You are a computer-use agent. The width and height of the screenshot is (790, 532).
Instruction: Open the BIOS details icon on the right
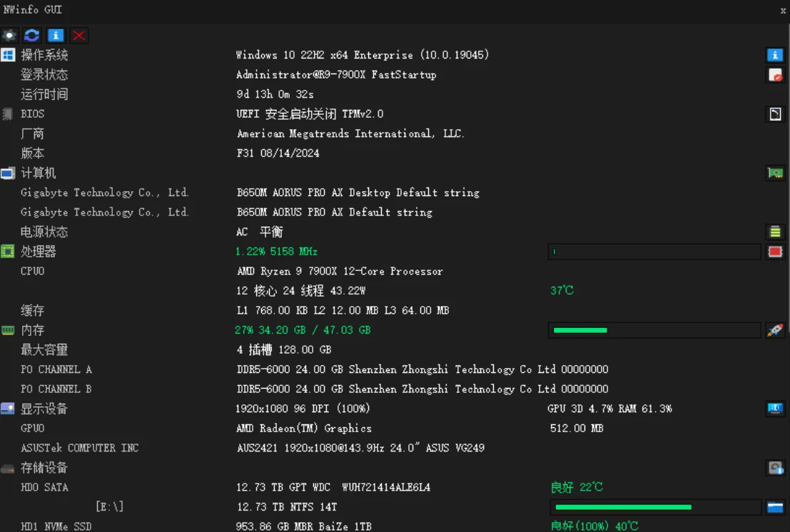pyautogui.click(x=775, y=114)
